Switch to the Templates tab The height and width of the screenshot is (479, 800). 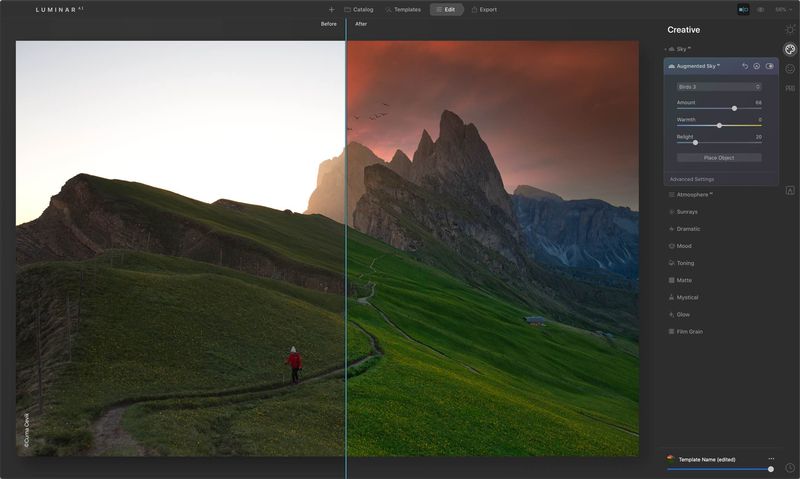[x=403, y=10]
